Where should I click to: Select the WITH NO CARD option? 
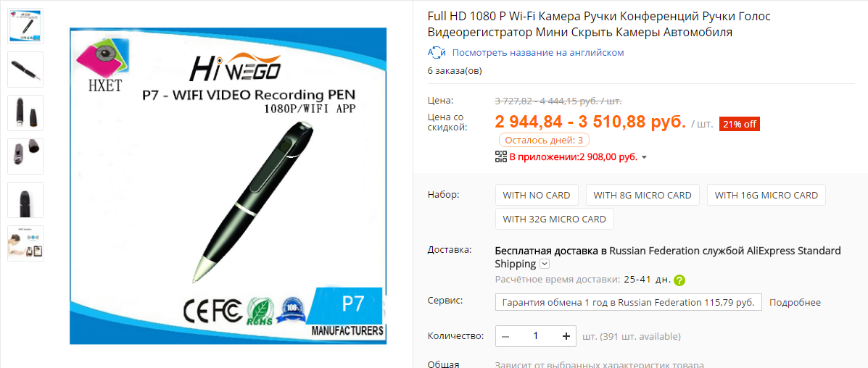[x=537, y=196]
